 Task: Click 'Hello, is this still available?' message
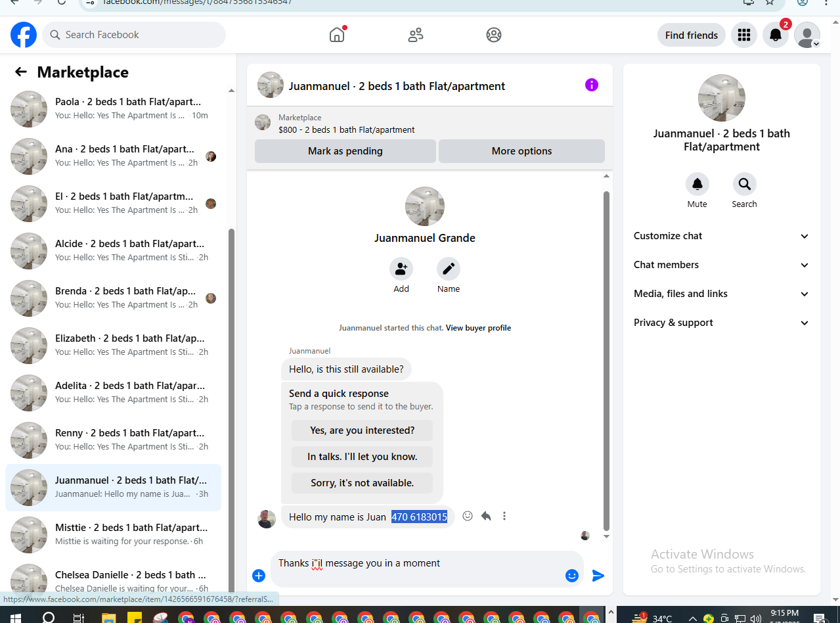pos(346,369)
